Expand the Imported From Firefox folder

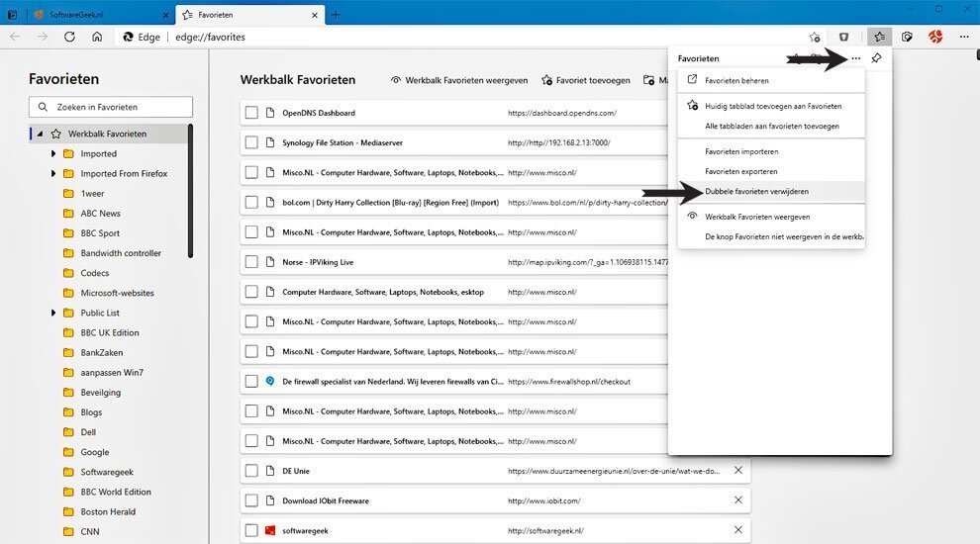[x=53, y=174]
